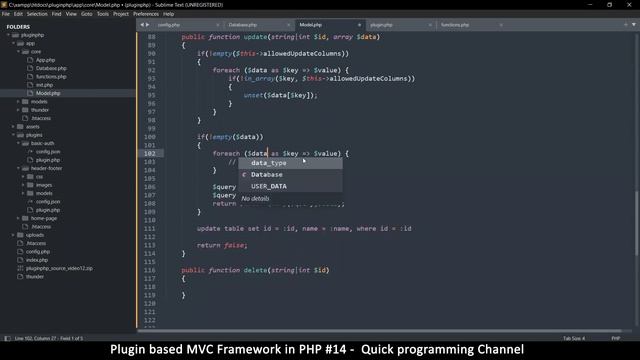The image size is (640, 360).
Task: Click the folder icon of the uploads folder
Action: pos(20,235)
